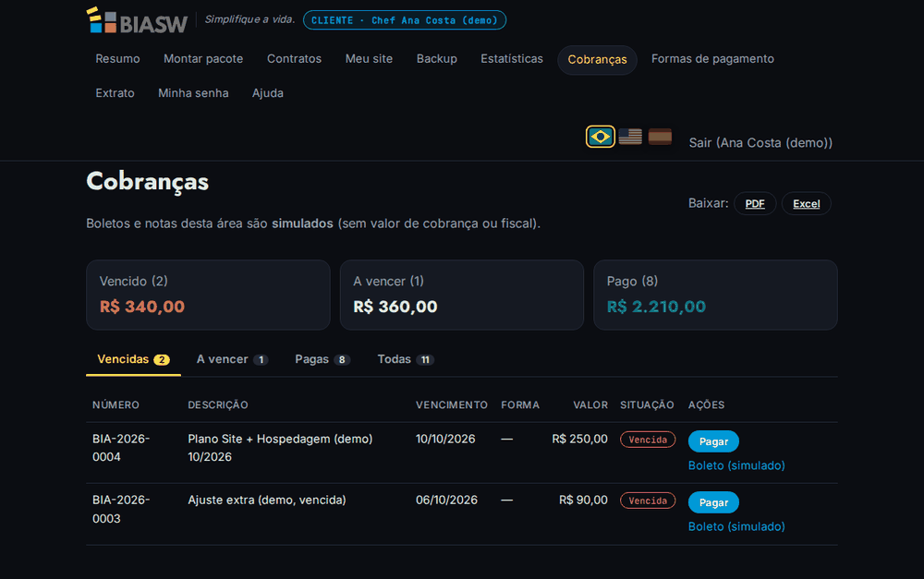
Task: Click the R$ 340,00 overdue total
Action: 142,307
